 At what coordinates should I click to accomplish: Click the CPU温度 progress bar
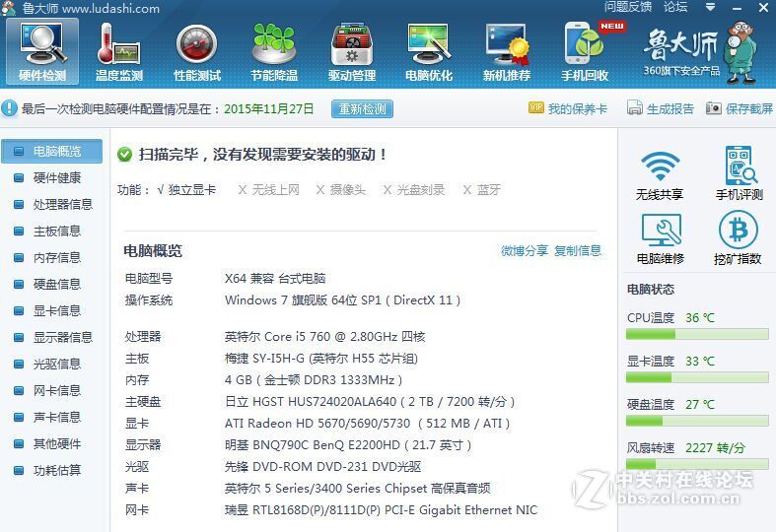pos(697,335)
